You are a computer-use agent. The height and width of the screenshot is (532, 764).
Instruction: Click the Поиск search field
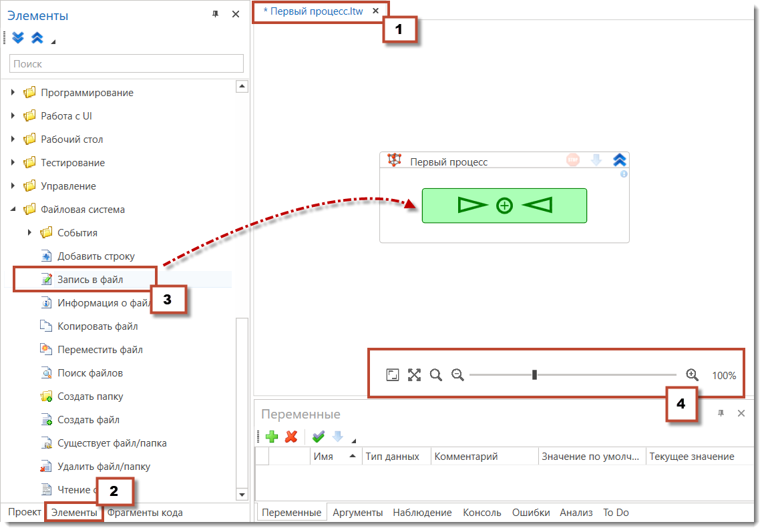click(126, 64)
